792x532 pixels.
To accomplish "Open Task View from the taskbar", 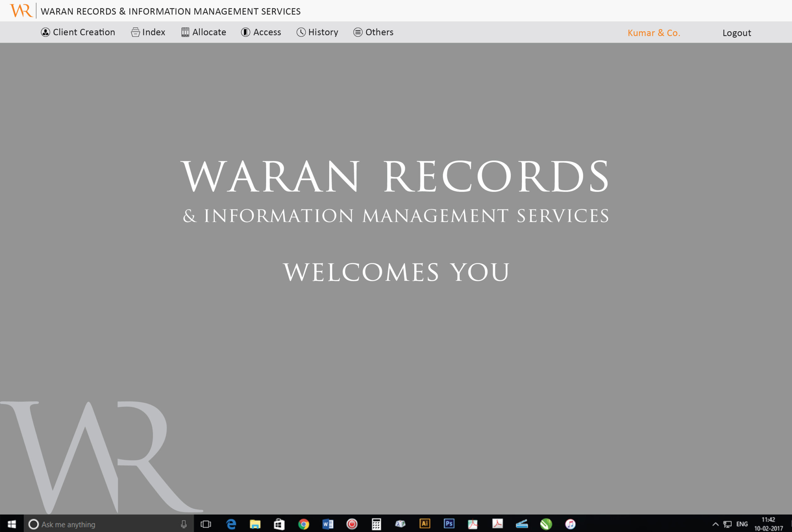I will tap(206, 524).
